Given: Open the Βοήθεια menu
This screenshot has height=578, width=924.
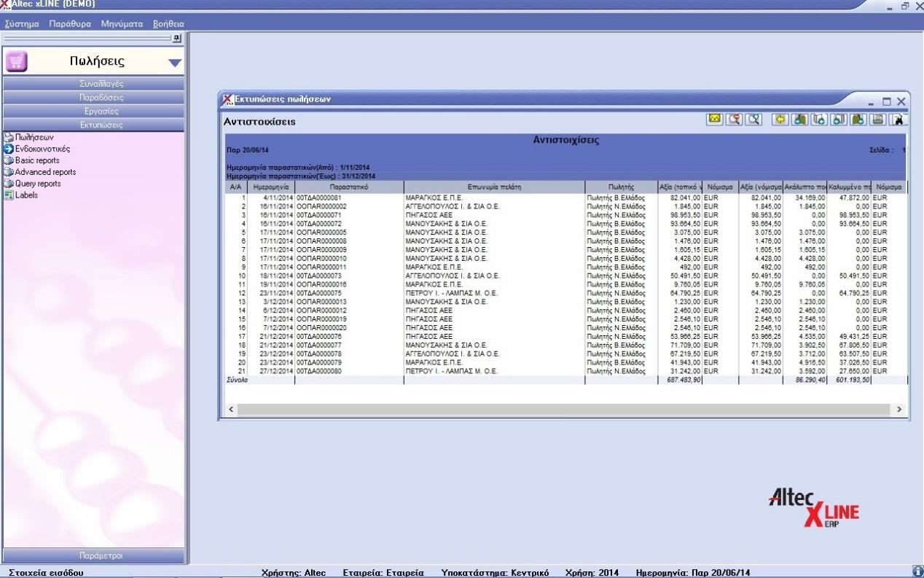Looking at the screenshot, I should pos(168,24).
